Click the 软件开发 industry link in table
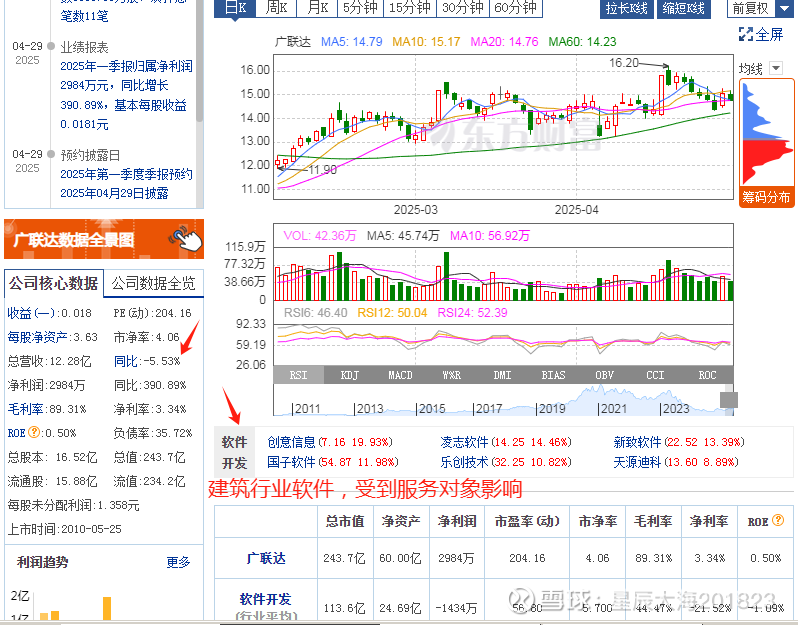 point(266,599)
